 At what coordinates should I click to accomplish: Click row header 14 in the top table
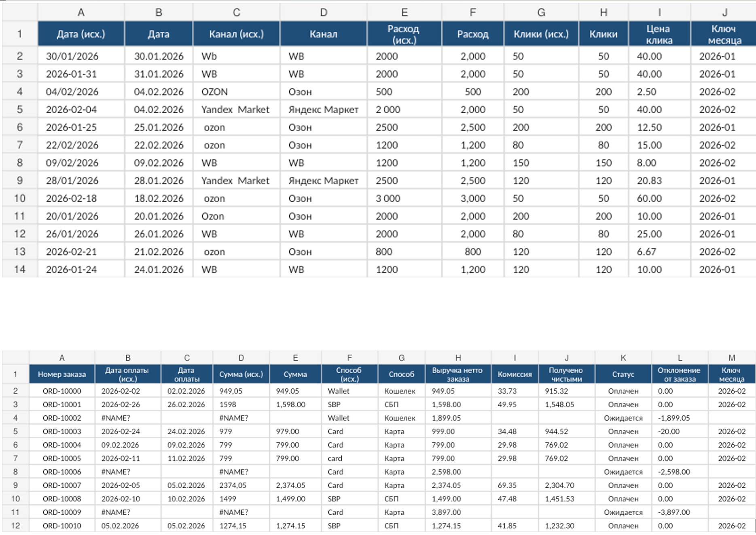pyautogui.click(x=20, y=269)
